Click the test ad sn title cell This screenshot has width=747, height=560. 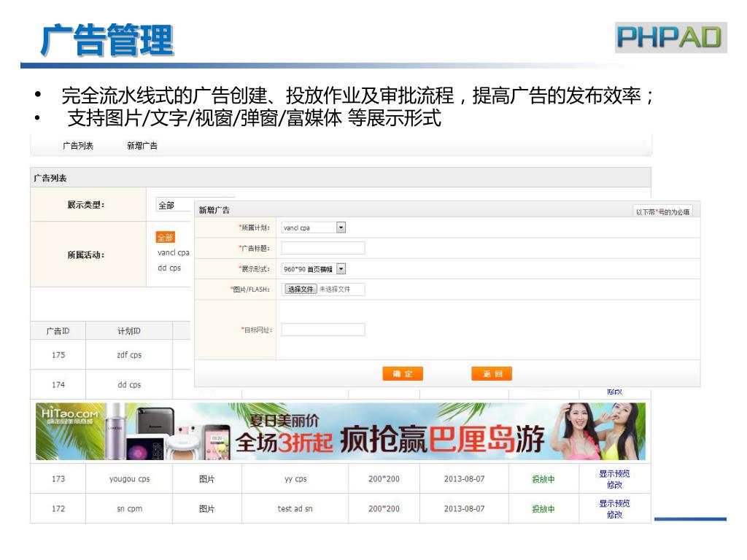tap(295, 508)
